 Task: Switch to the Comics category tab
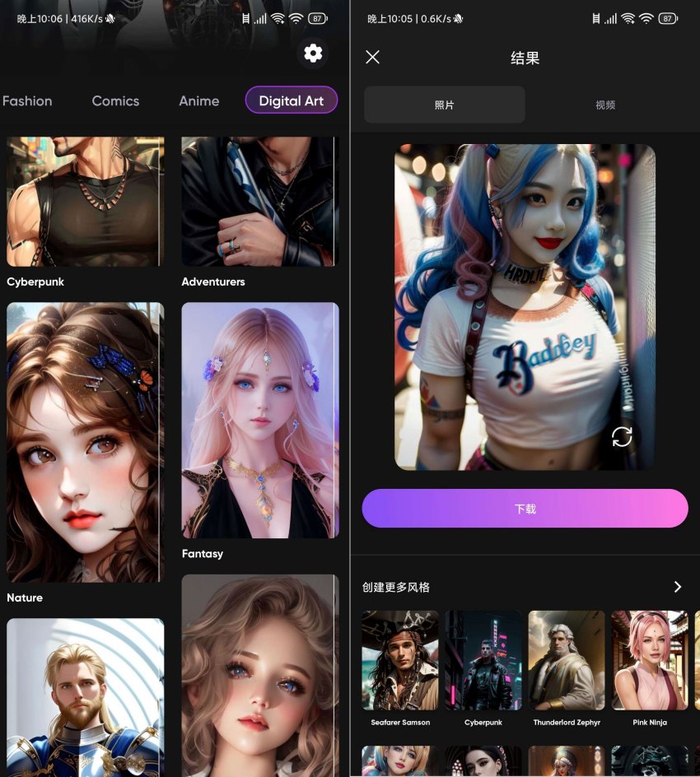115,100
